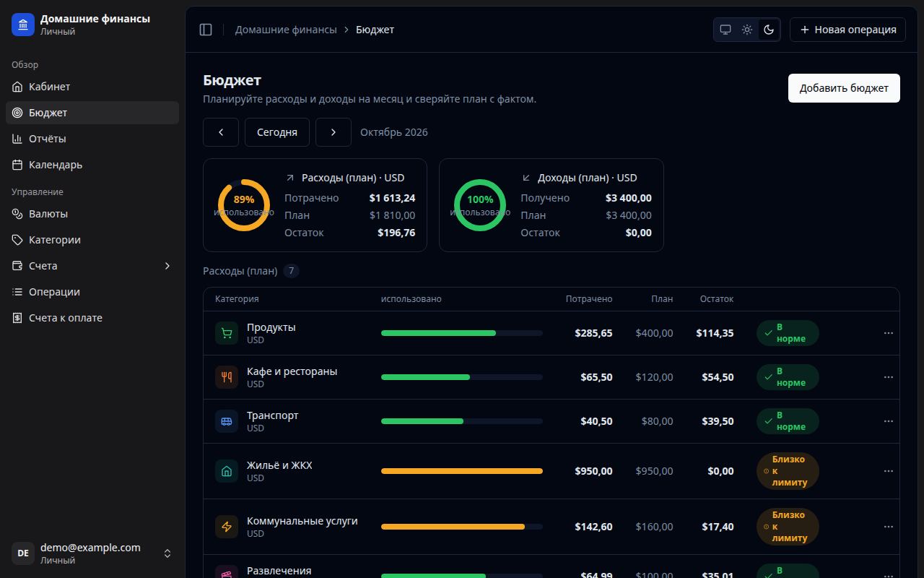The image size is (924, 578).
Task: Click Домашние финансы breadcrumb link
Action: point(286,30)
